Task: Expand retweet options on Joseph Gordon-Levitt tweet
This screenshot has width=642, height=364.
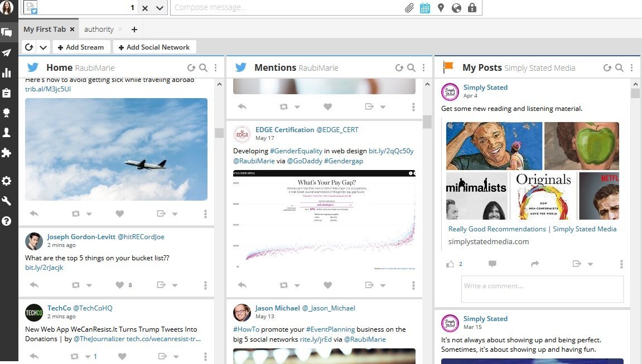Action: point(89,285)
